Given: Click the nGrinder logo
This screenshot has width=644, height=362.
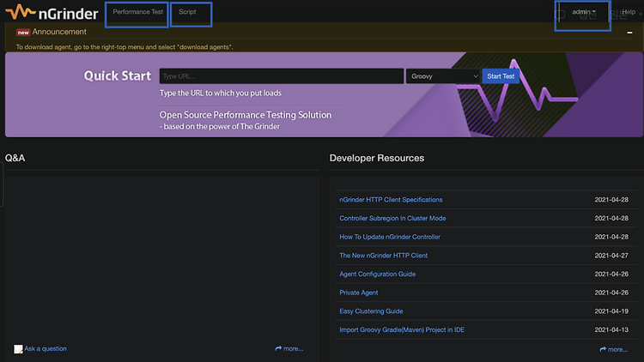Looking at the screenshot, I should tap(52, 12).
